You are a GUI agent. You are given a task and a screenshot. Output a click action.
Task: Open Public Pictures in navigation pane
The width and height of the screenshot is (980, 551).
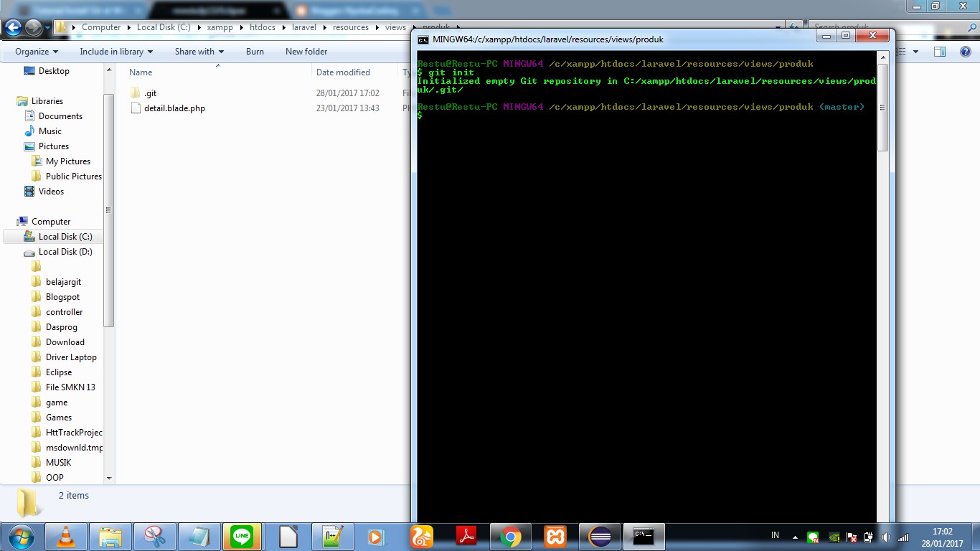(x=74, y=176)
